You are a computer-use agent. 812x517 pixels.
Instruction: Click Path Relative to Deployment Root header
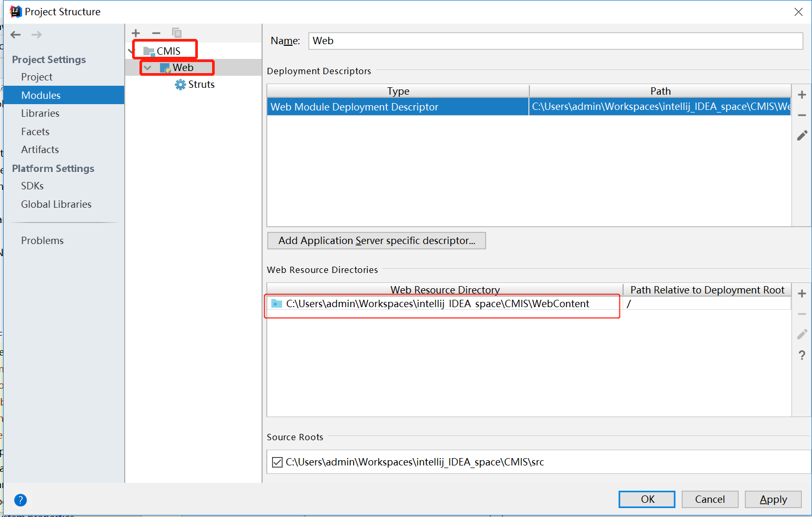[x=707, y=290]
